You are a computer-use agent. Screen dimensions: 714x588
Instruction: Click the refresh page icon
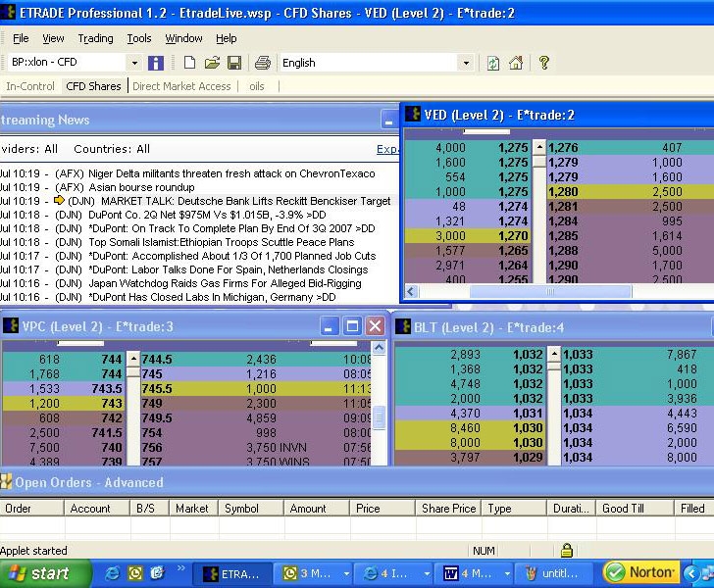[x=492, y=63]
